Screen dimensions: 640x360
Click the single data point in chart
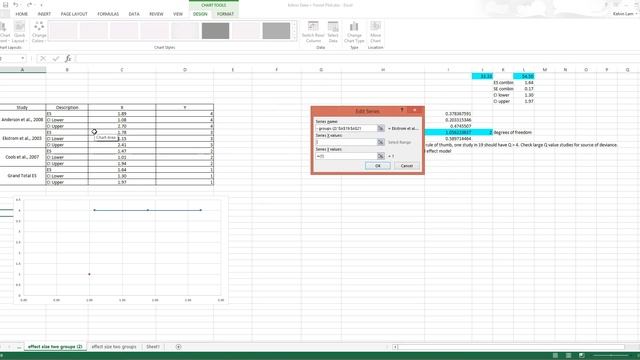(x=89, y=274)
